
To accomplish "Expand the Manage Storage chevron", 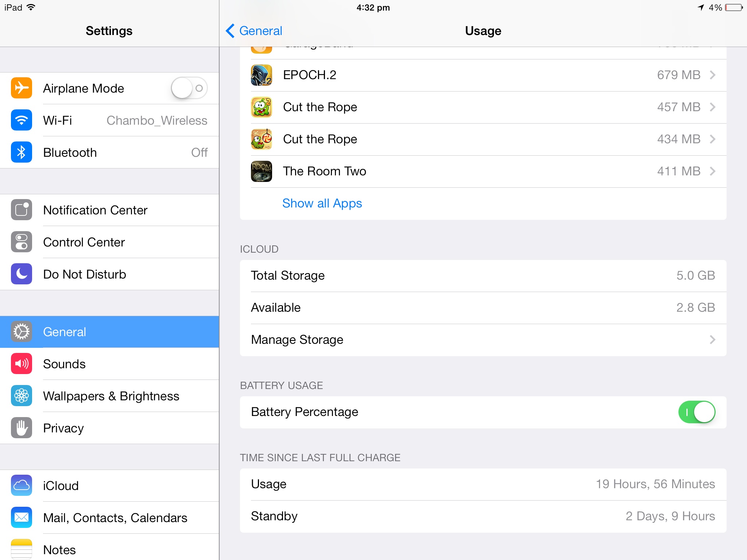I will 712,340.
